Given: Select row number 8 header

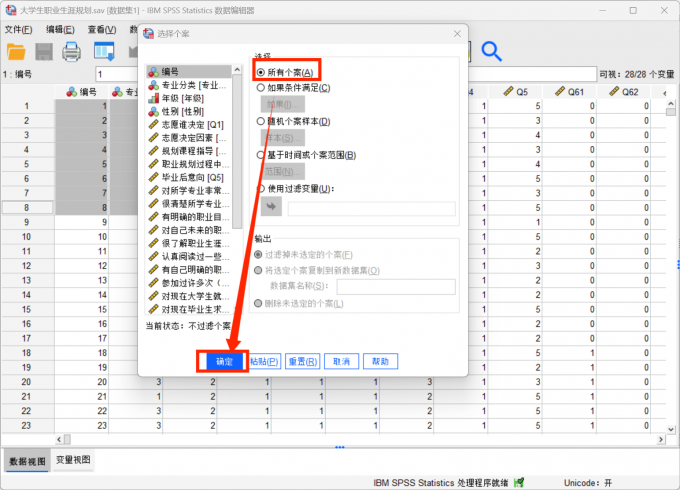Looking at the screenshot, I should (27, 207).
